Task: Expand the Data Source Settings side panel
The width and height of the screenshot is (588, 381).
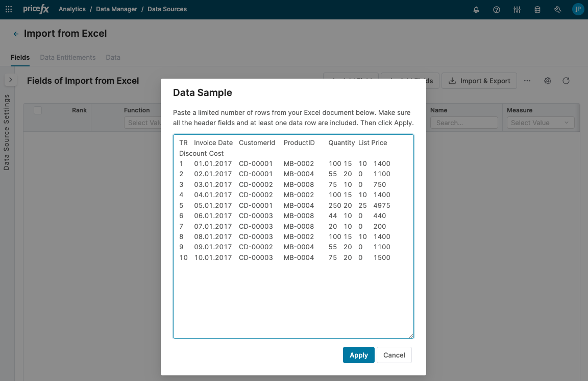Action: point(10,80)
